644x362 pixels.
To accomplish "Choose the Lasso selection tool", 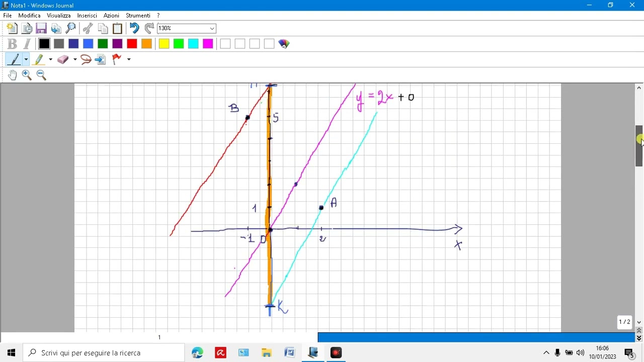I will click(86, 59).
